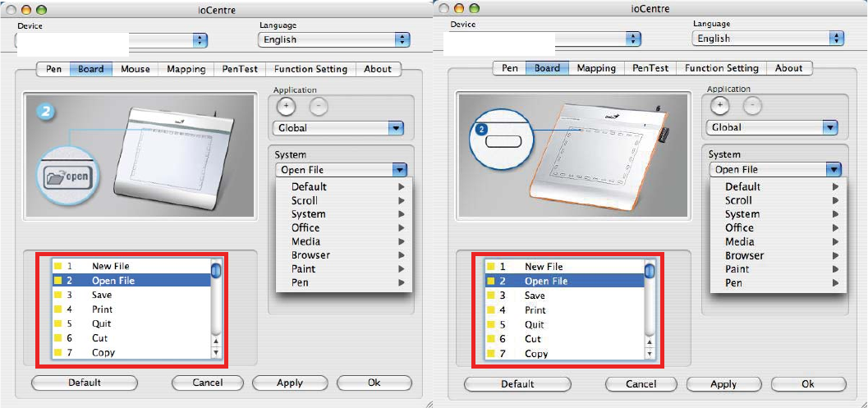Click yellow square beside Save in left window
This screenshot has height=408, width=868.
tap(57, 295)
